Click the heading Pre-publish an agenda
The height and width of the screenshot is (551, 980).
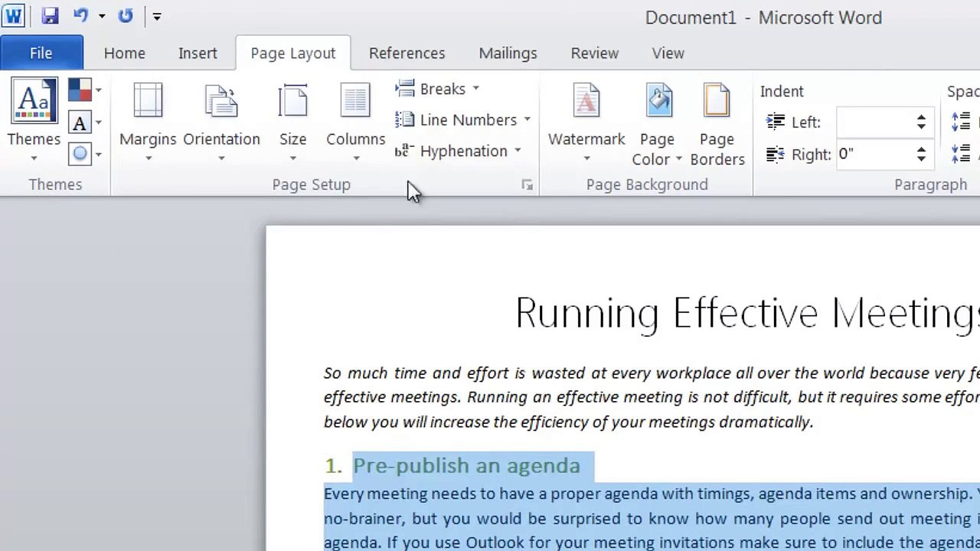point(466,465)
